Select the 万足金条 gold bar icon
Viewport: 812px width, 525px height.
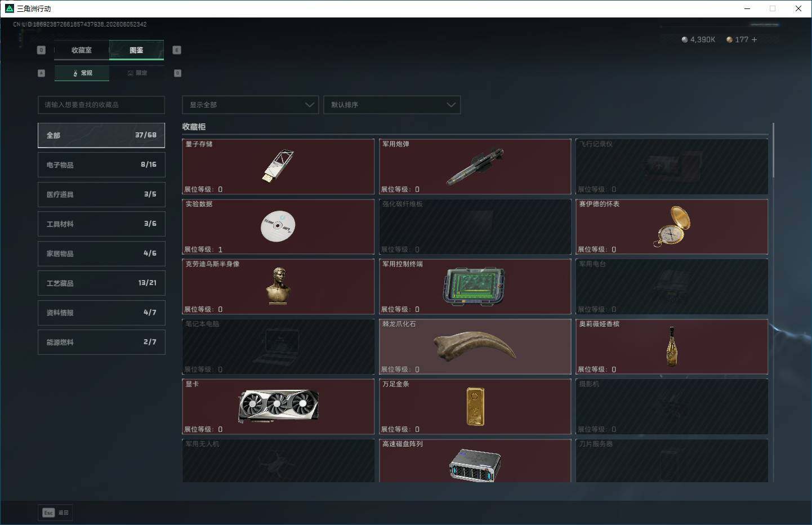475,406
